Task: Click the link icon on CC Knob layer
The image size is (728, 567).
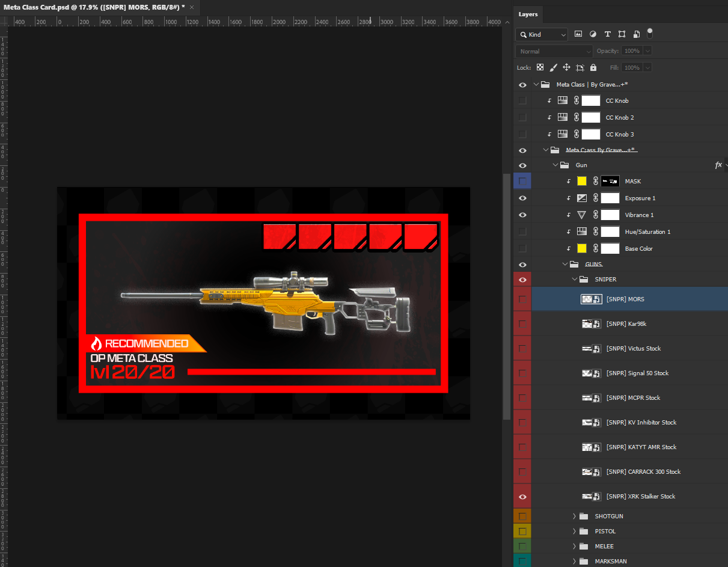Action: click(x=576, y=100)
